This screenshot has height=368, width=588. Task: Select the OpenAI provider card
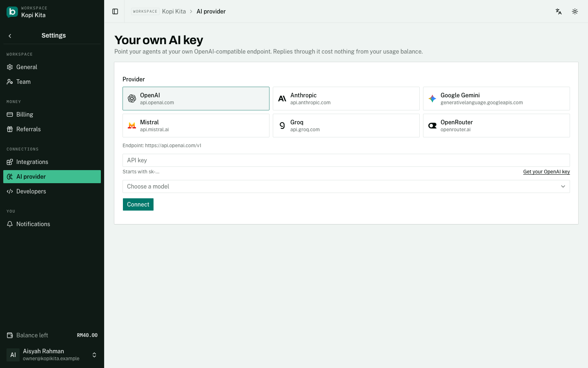point(196,99)
